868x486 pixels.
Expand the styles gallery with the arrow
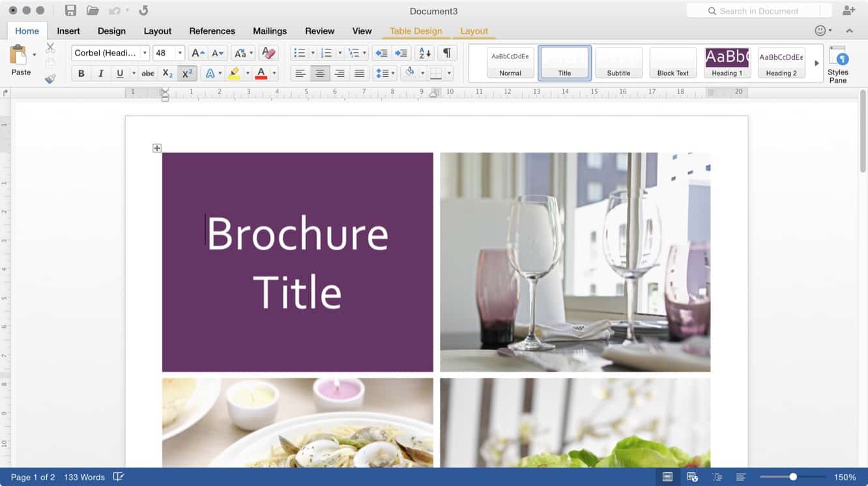[x=817, y=63]
